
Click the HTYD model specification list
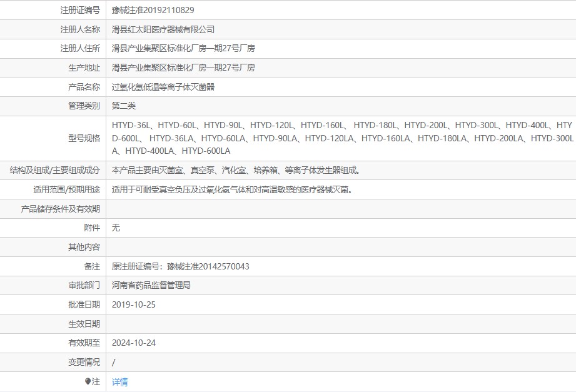(342, 138)
